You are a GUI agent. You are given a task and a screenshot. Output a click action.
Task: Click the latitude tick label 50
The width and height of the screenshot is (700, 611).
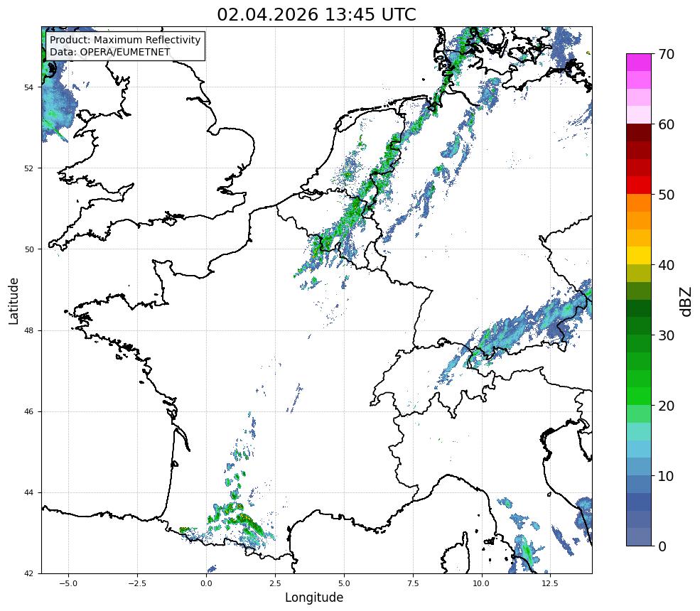coord(28,249)
